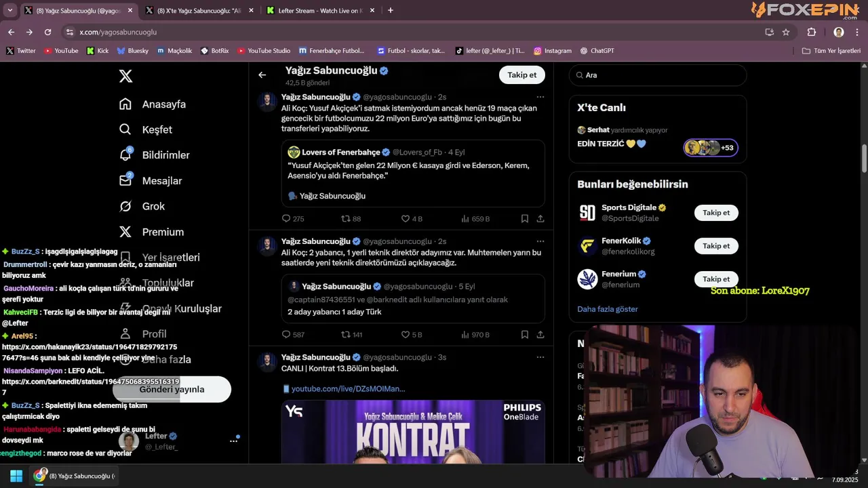The height and width of the screenshot is (488, 868).
Task: Click the X logo in the sidebar
Action: click(x=125, y=76)
